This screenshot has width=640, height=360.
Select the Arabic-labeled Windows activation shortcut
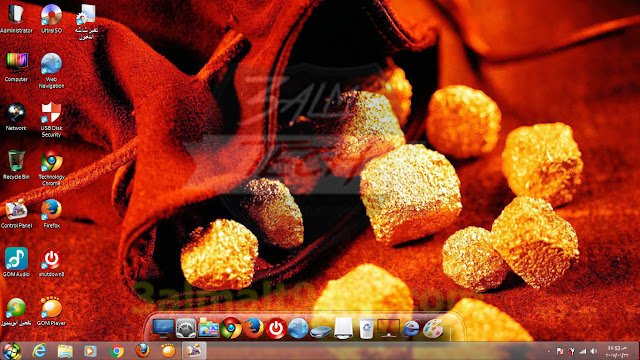click(16, 311)
